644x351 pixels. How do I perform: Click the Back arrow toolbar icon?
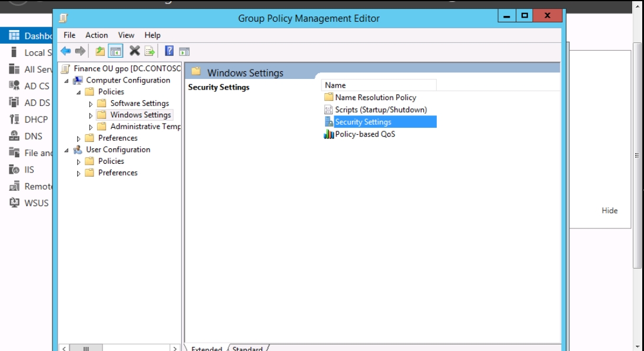(x=65, y=51)
